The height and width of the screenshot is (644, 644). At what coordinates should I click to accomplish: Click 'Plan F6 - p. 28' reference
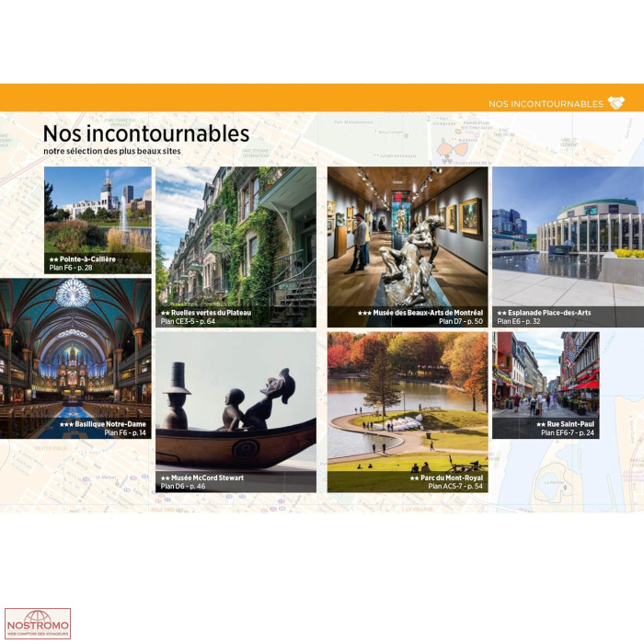71,268
